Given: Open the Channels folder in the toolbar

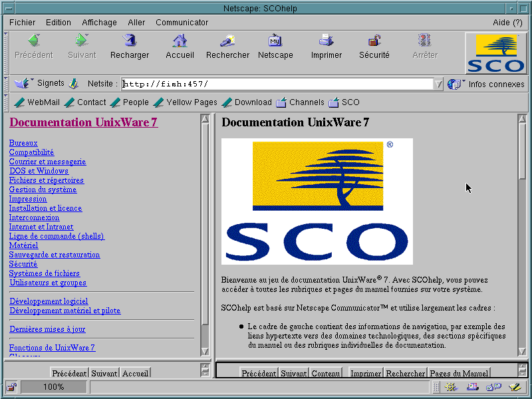Looking at the screenshot, I should pyautogui.click(x=300, y=102).
